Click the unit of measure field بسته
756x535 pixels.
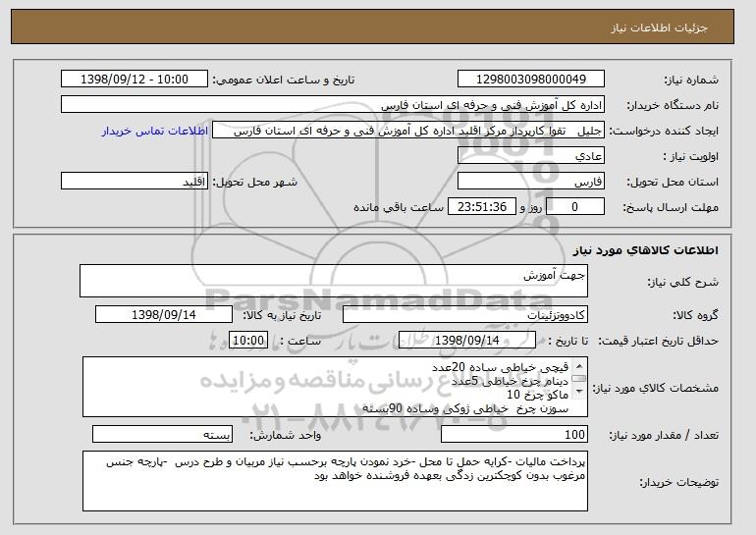162,434
